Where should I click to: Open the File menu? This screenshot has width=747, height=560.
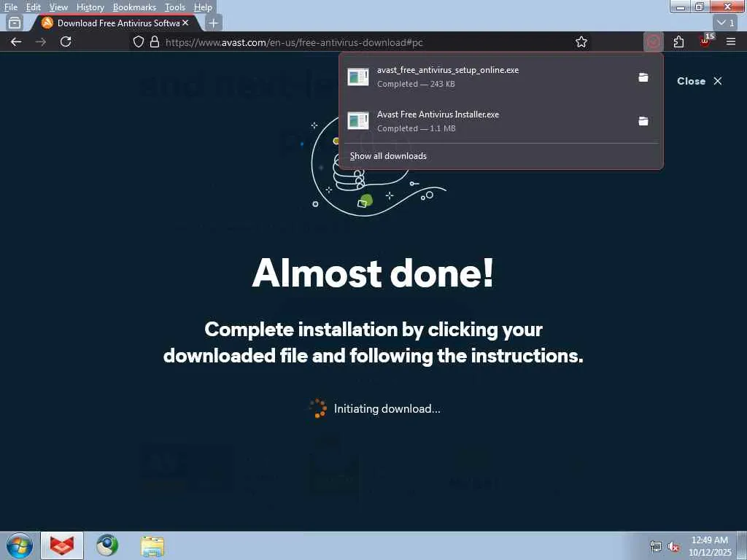(10, 7)
